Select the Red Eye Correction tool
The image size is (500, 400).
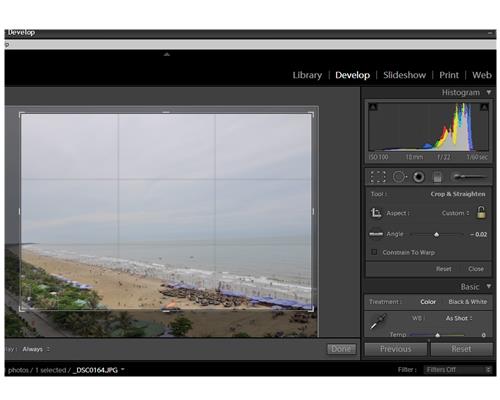(x=419, y=177)
